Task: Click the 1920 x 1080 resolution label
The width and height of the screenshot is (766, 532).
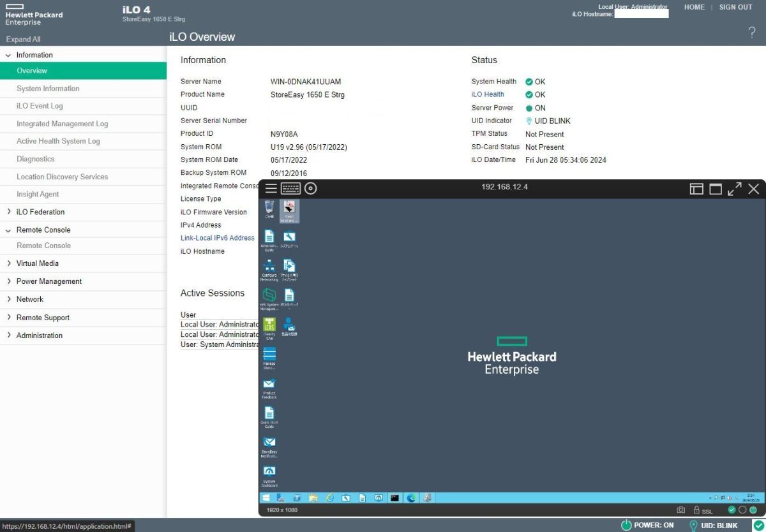Action: (x=282, y=510)
